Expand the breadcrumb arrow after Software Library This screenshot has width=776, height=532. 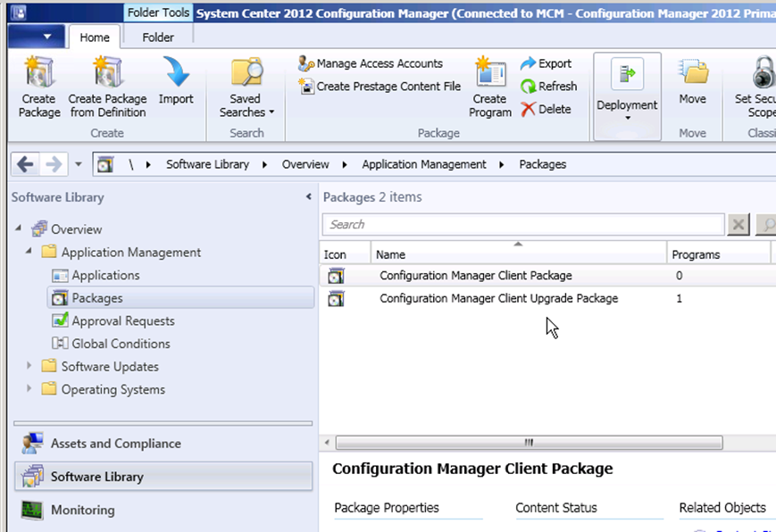click(265, 164)
